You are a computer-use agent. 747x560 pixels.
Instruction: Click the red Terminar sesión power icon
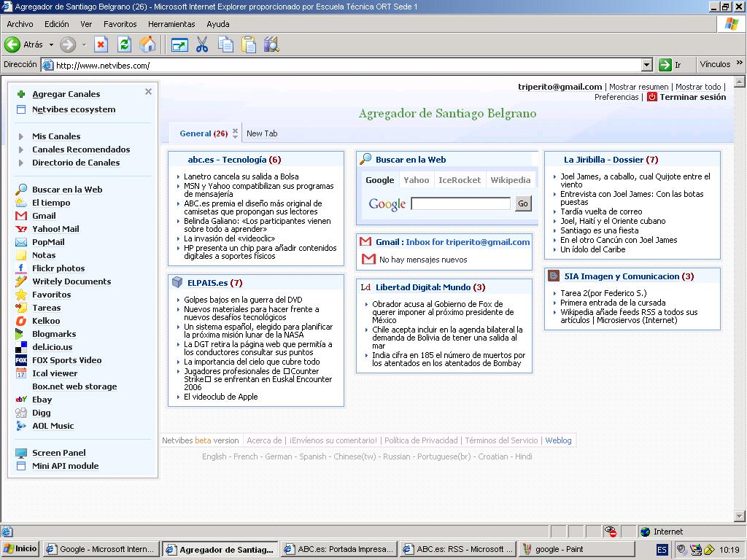coord(651,97)
